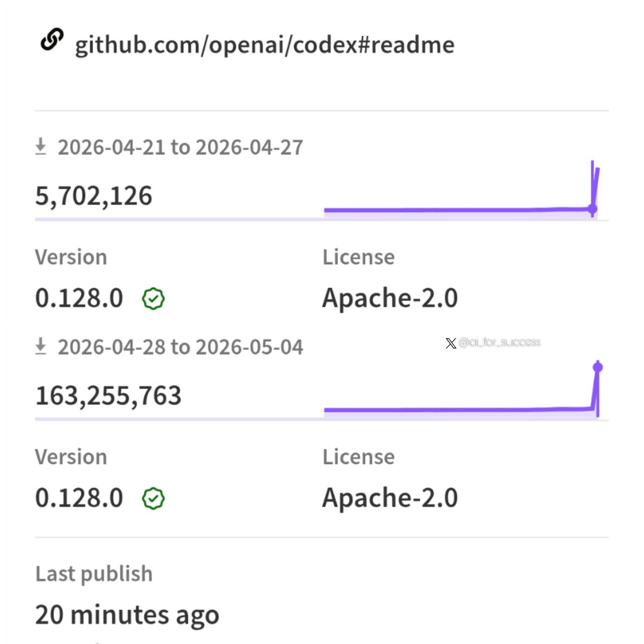The image size is (644, 644).
Task: Click the verified badge beside the lower 0.128.0 version
Action: (x=153, y=499)
